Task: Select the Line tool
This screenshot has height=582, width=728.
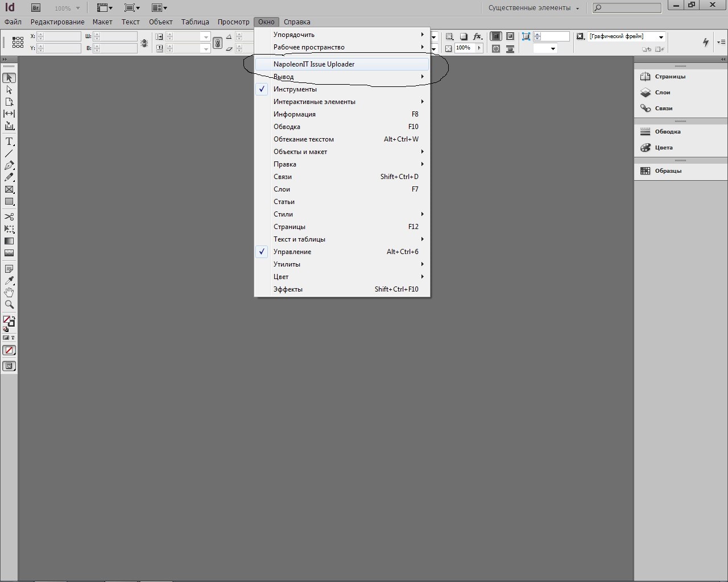Action: click(x=9, y=153)
